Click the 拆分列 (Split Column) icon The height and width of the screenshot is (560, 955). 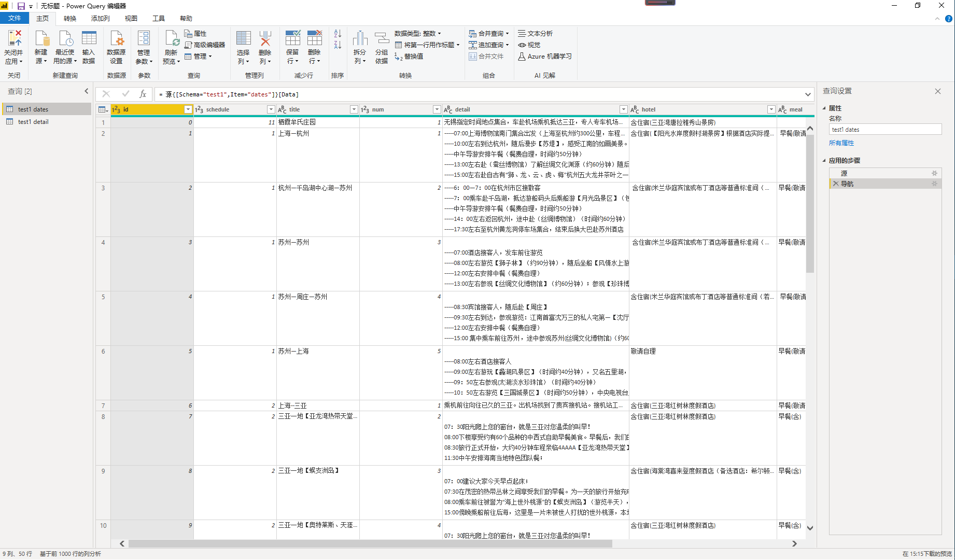[360, 39]
